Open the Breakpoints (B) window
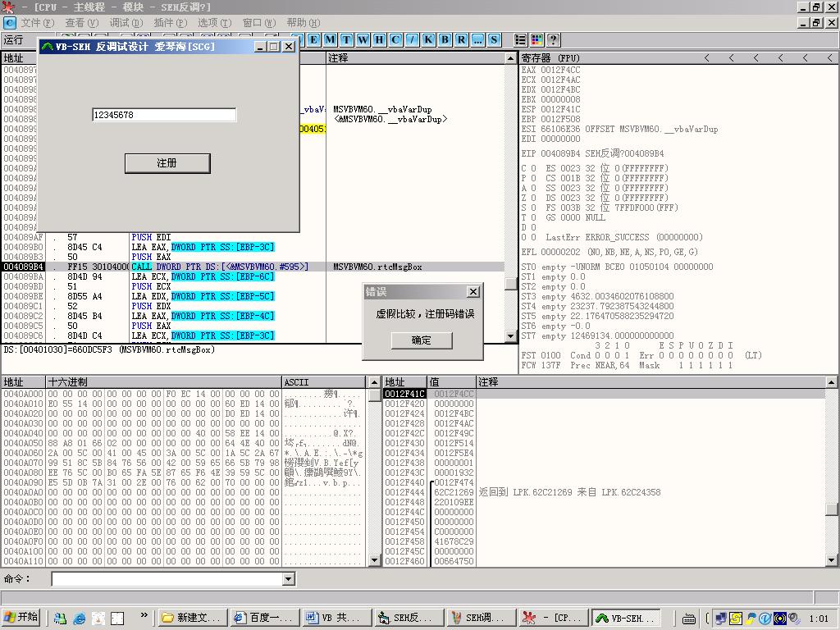Image resolution: width=840 pixels, height=630 pixels. tap(445, 39)
